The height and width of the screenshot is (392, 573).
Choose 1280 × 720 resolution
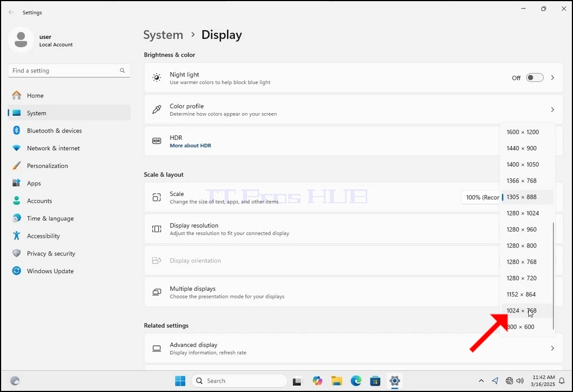pos(527,278)
